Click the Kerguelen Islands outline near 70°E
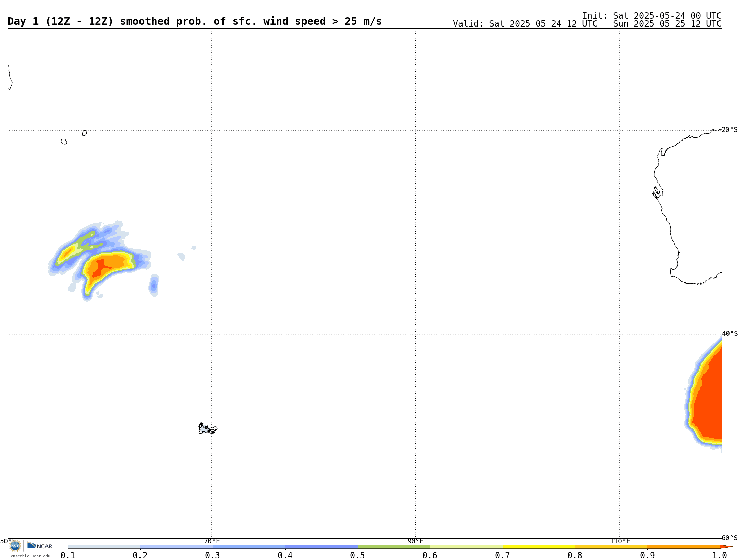744x560 pixels. (x=208, y=428)
